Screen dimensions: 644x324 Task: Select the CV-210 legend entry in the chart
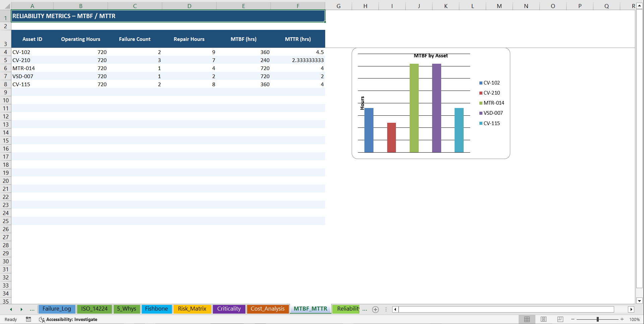[x=491, y=93]
